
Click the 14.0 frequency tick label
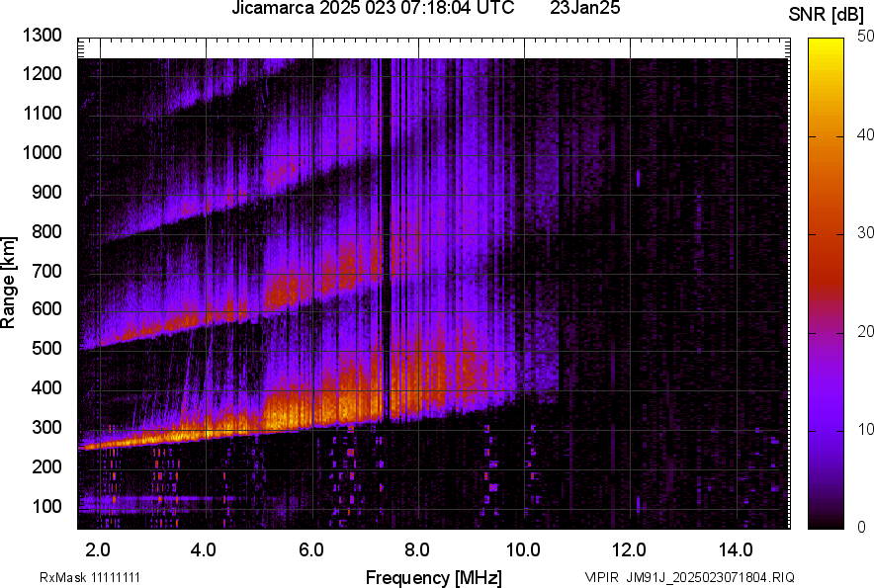point(737,549)
